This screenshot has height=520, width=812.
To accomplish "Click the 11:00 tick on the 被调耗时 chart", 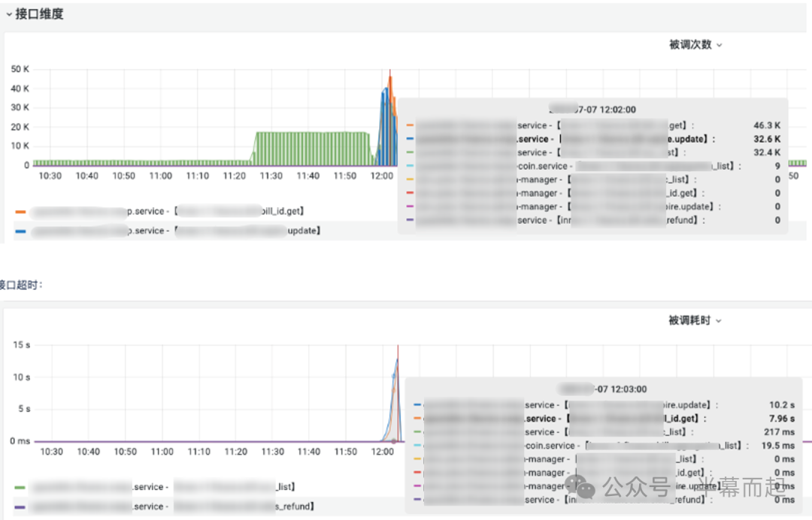I will tap(162, 452).
